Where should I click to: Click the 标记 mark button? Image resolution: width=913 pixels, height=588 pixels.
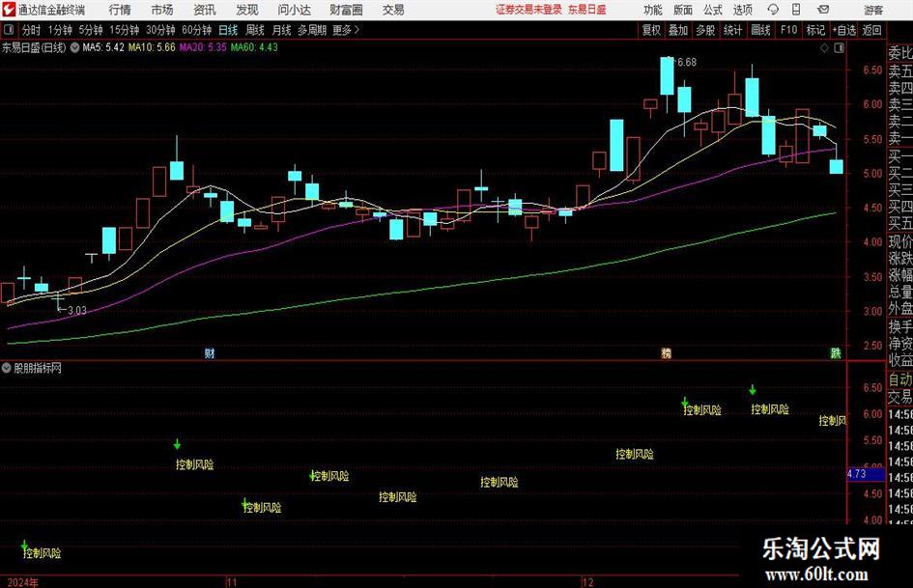click(815, 30)
